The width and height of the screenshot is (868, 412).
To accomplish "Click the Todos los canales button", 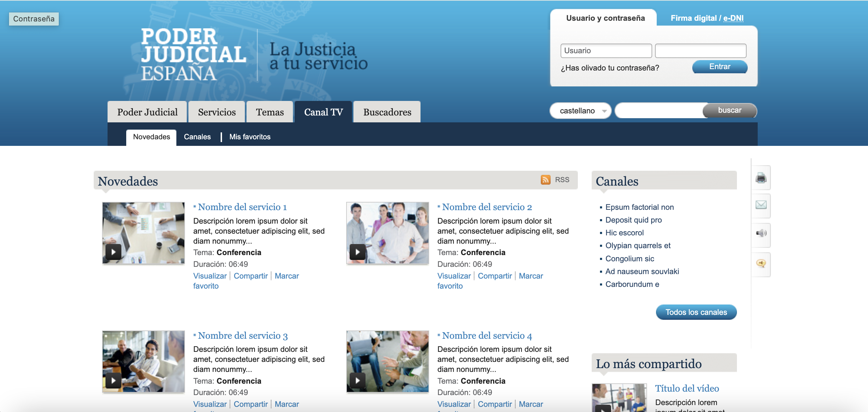I will 696,312.
